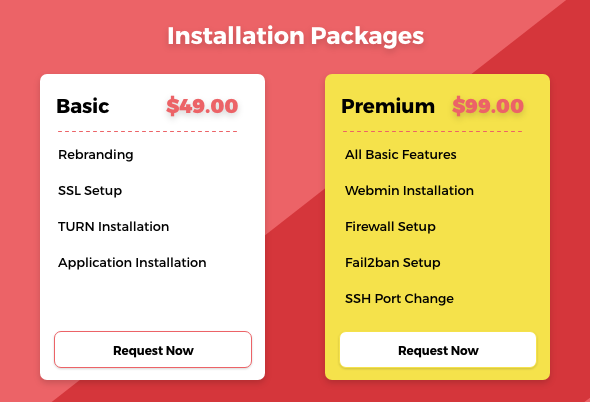Screen dimensions: 590x402
Task: Click the dashed divider under Premium
Action: tap(432, 131)
